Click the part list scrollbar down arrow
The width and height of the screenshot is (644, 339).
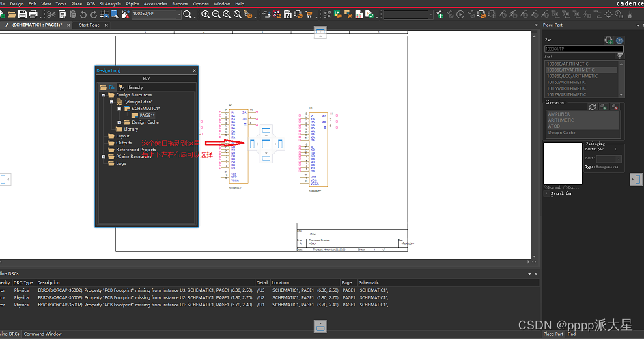[621, 94]
